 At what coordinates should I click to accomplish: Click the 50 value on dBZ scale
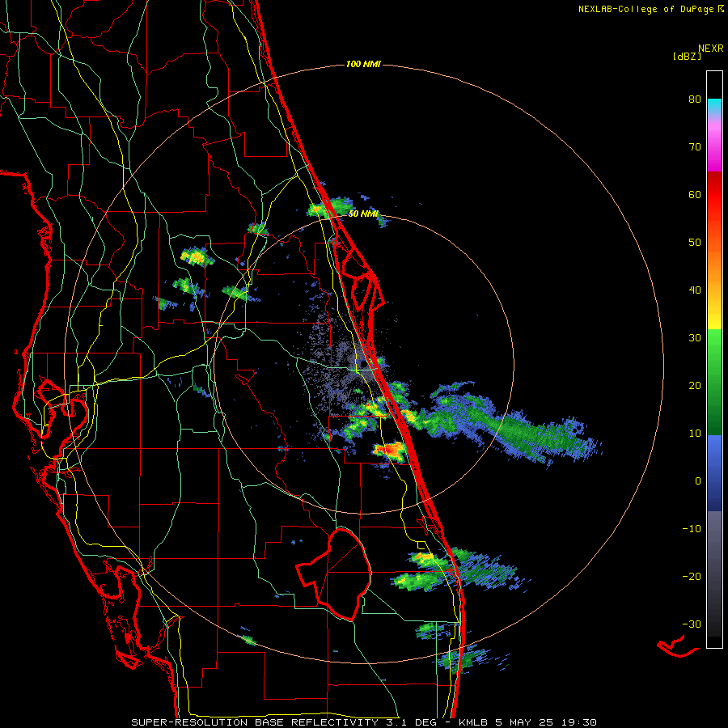click(695, 243)
